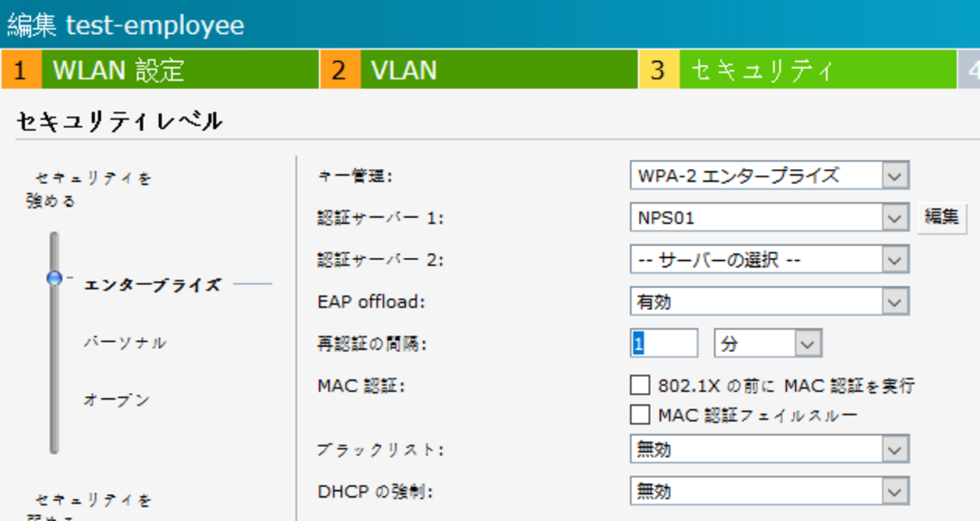Click the キー管理 label
The height and width of the screenshot is (521, 980).
[x=355, y=176]
